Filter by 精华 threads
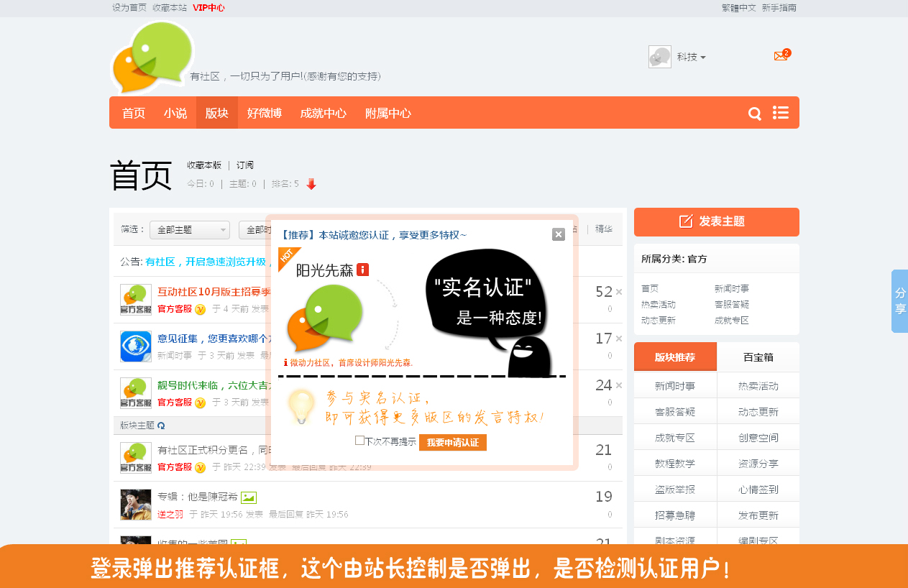 click(x=604, y=229)
